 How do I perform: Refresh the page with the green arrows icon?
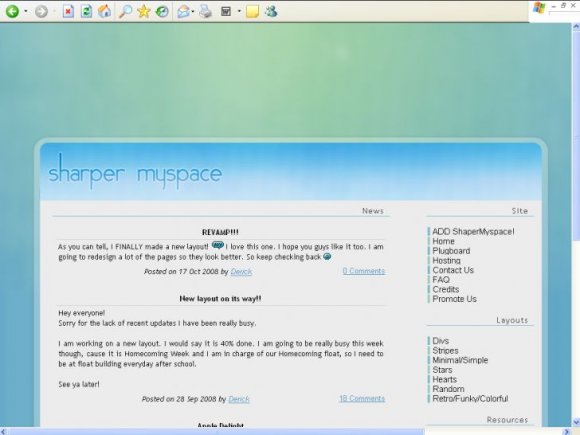(86, 11)
